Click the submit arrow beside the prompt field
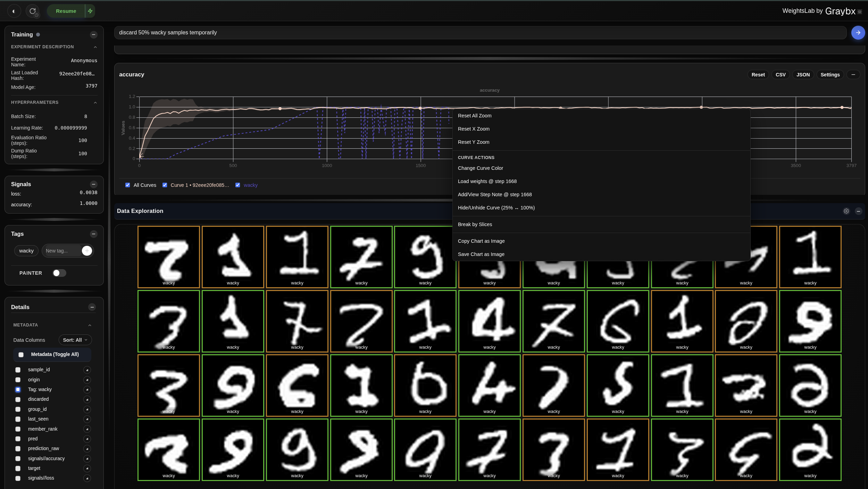This screenshot has height=489, width=868. [857, 32]
